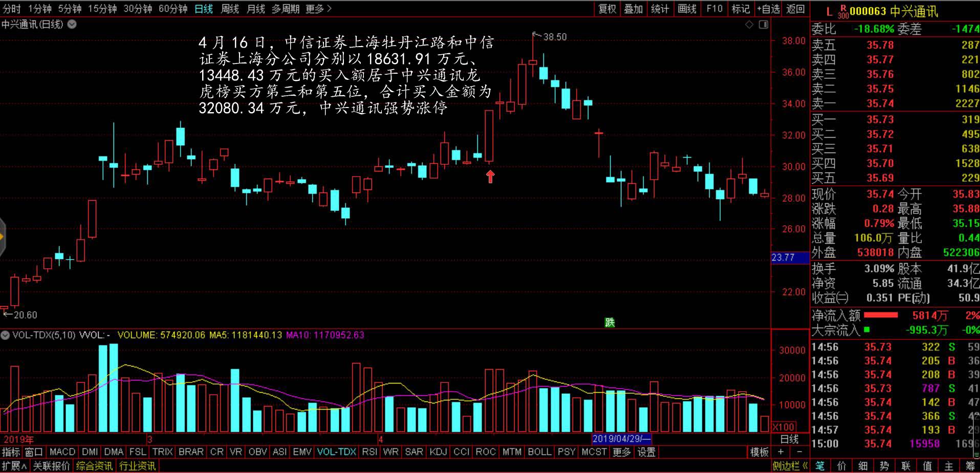Select the 日线 daily period

204,9
